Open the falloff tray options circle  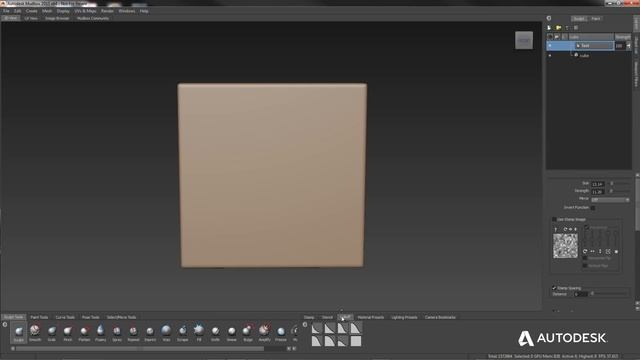point(305,325)
